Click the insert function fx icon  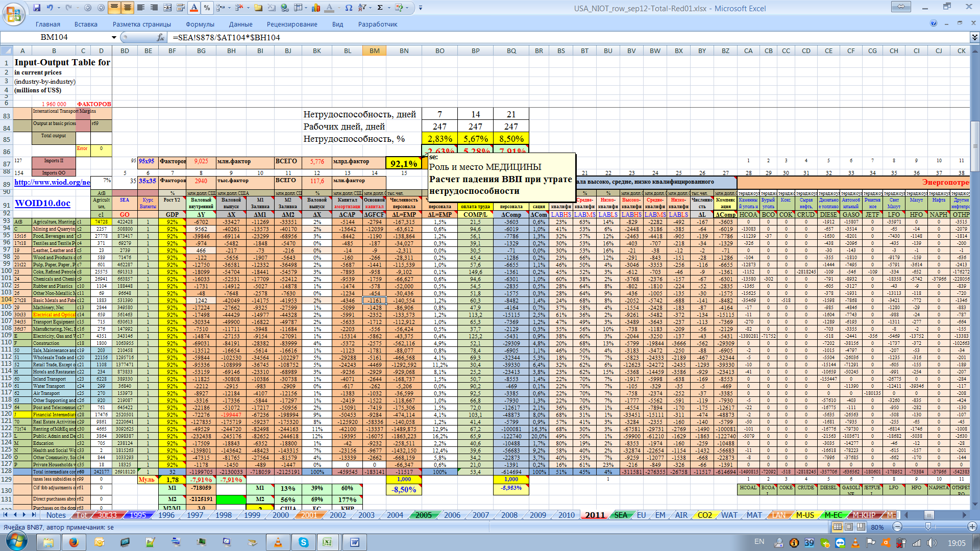coord(160,37)
